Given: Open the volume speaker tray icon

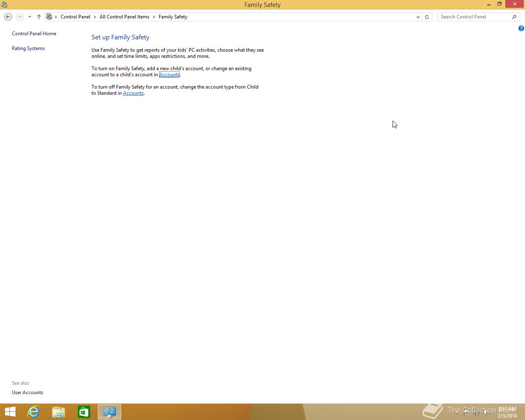Looking at the screenshot, I should (x=486, y=412).
